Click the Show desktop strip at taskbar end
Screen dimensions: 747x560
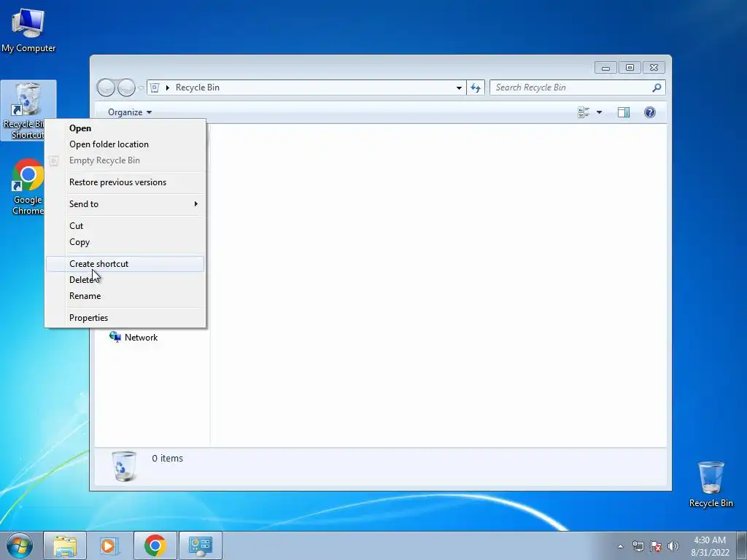tap(742, 545)
